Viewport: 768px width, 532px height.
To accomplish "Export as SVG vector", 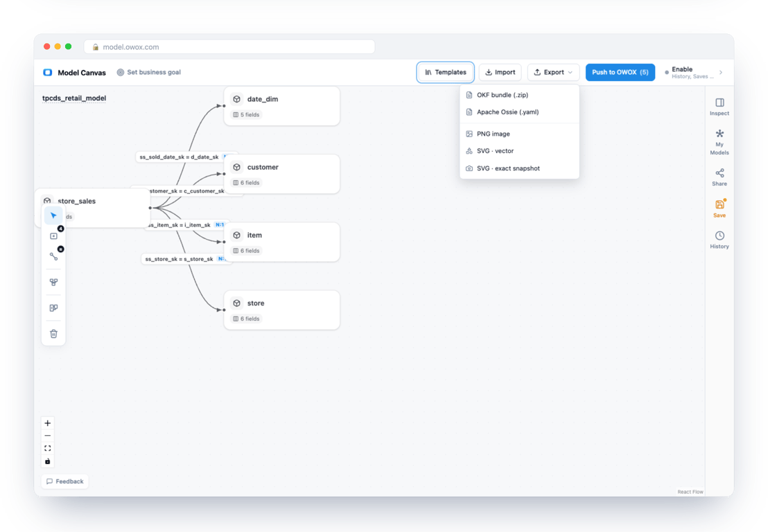I will coord(519,151).
